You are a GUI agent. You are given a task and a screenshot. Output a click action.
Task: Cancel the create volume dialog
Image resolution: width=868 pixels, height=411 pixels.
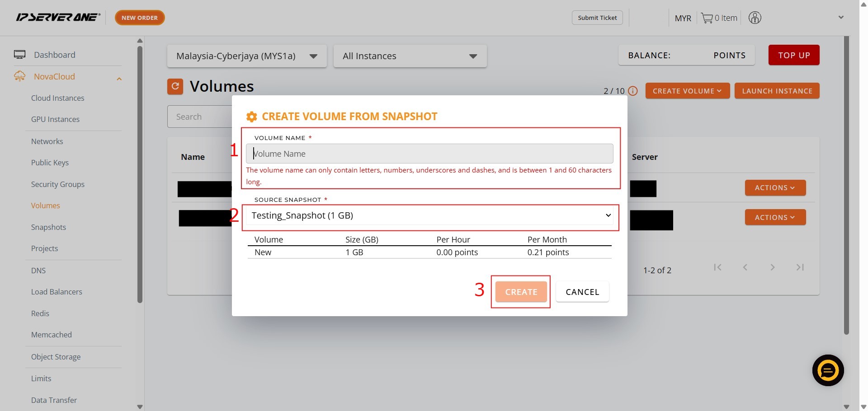click(582, 292)
